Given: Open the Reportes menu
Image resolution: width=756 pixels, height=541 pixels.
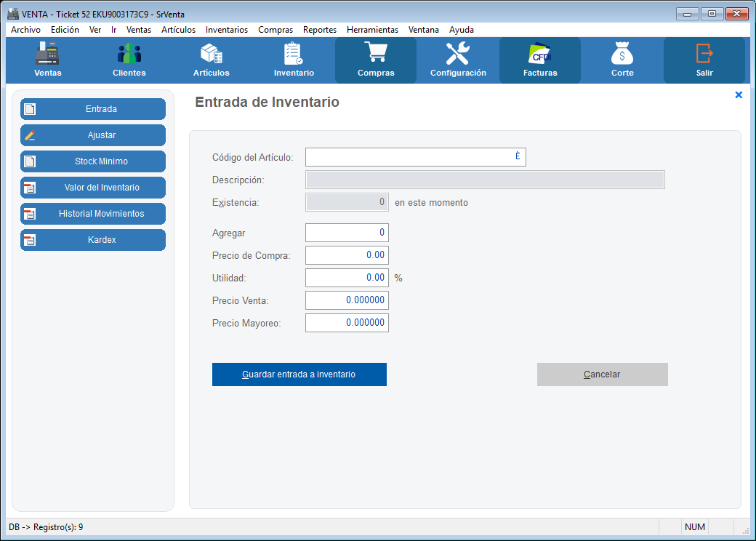Looking at the screenshot, I should pyautogui.click(x=319, y=30).
